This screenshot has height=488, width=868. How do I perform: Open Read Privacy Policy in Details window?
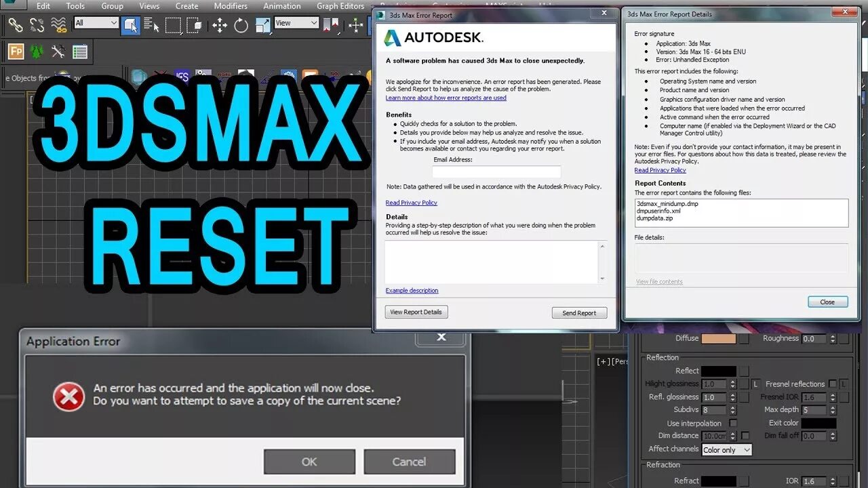660,170
